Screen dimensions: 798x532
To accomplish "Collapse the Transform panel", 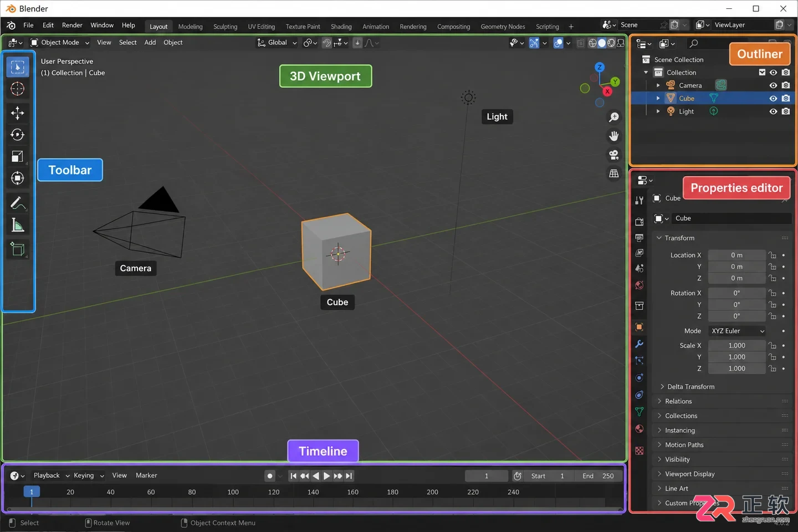I will click(679, 238).
